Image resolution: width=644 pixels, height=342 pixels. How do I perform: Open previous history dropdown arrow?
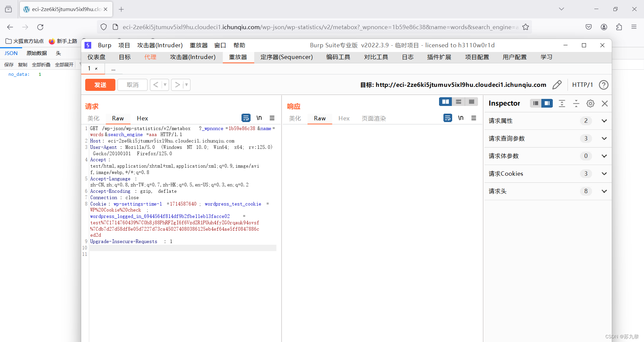pyautogui.click(x=165, y=85)
